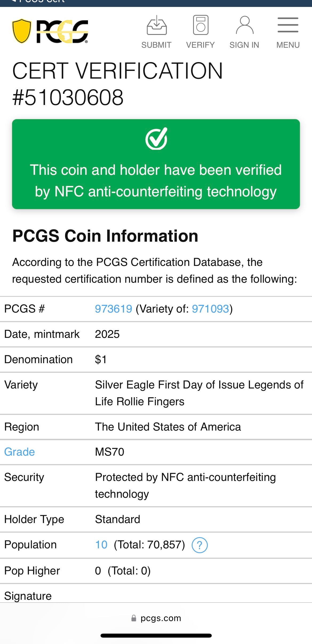The width and height of the screenshot is (312, 644).
Task: Click the CERT VERIFICATION heading
Action: coord(117,83)
